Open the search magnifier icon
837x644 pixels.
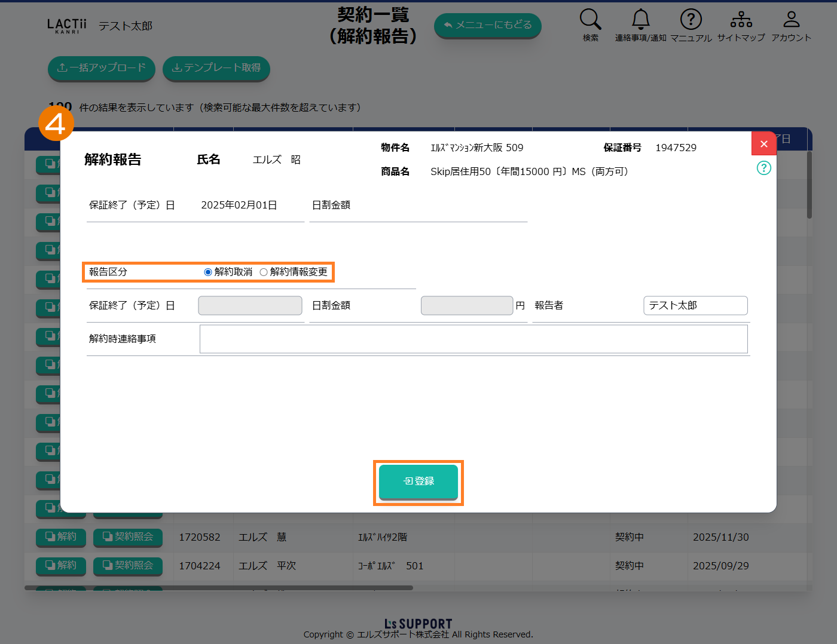pyautogui.click(x=590, y=20)
